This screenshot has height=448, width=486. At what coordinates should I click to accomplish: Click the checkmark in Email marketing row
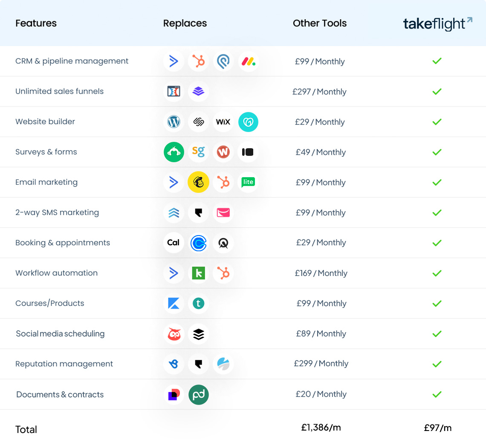pos(437,182)
